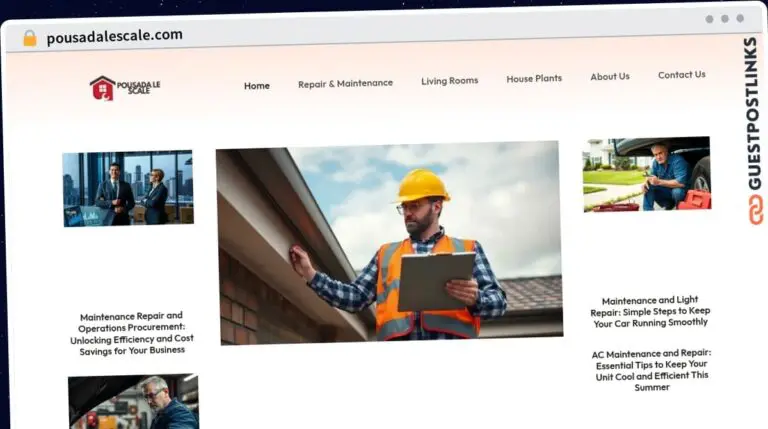
Task: Open the Contact Us page
Action: point(681,74)
